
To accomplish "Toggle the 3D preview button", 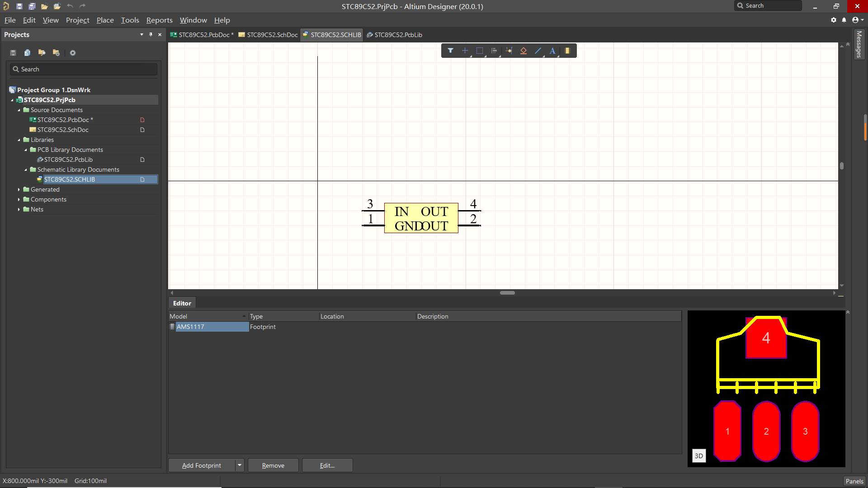I will tap(698, 455).
